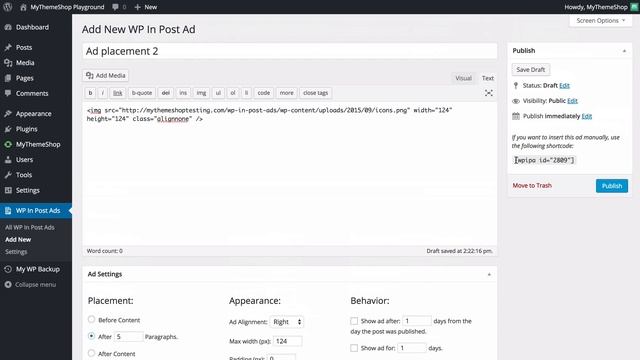Click the ul quicktag button

pyautogui.click(x=218, y=93)
